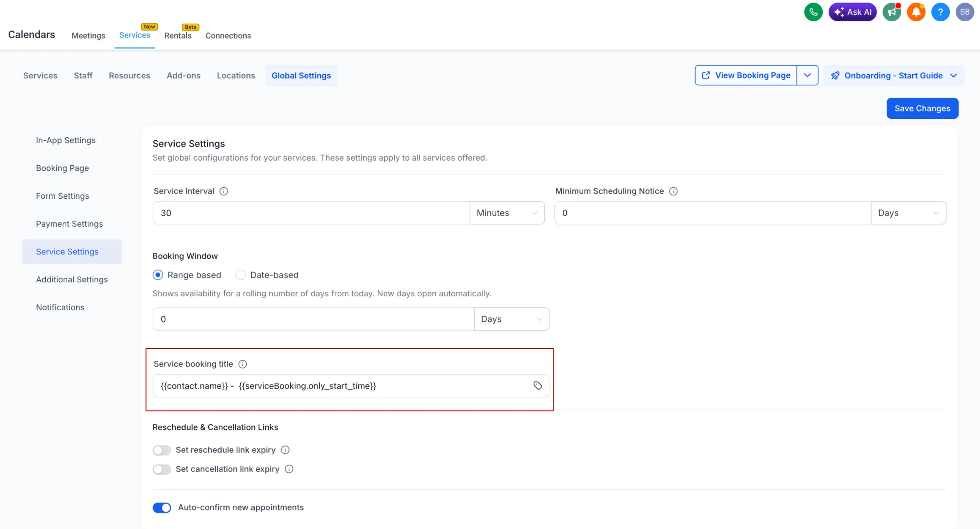Click the green phone dialer icon
This screenshot has height=529, width=980.
pyautogui.click(x=813, y=12)
